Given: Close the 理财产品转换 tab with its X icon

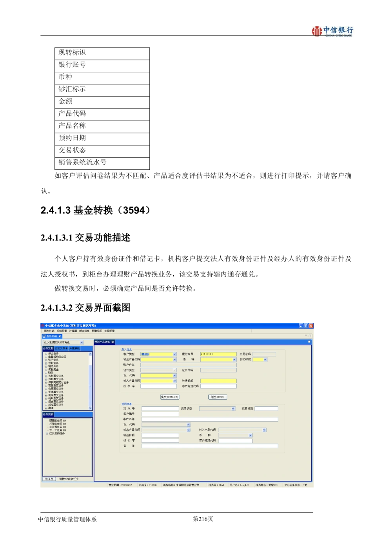Looking at the screenshot, I should pos(113,342).
